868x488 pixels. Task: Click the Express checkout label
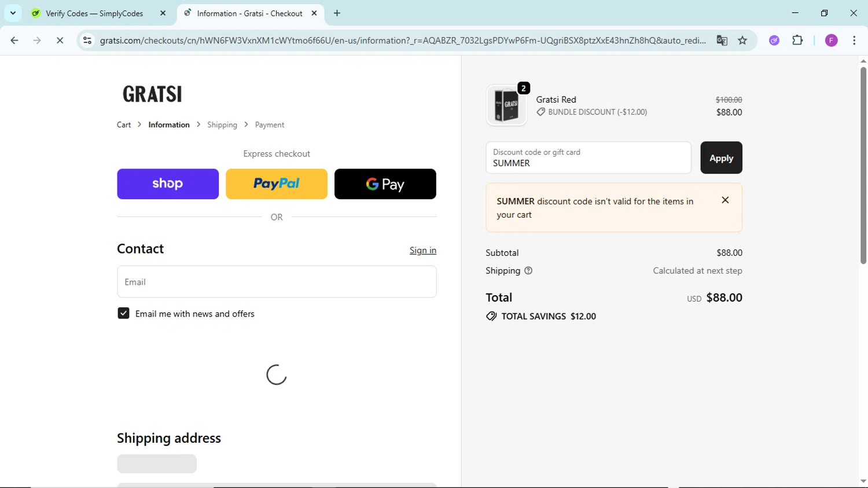click(277, 154)
